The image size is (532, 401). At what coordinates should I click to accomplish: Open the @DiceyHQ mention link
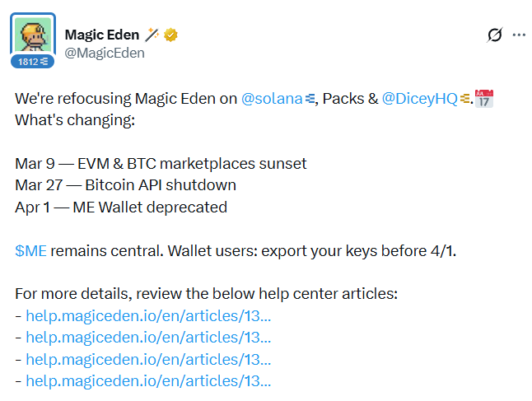[419, 99]
